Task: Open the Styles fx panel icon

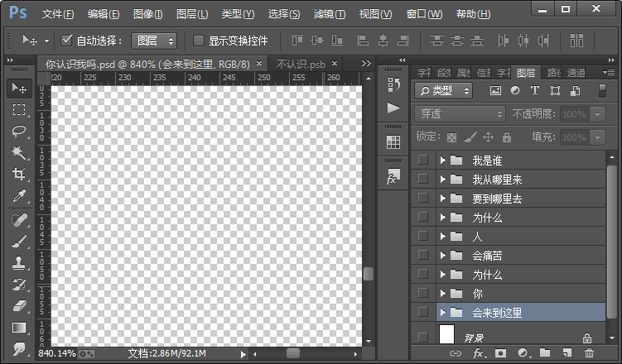Action: [x=393, y=176]
